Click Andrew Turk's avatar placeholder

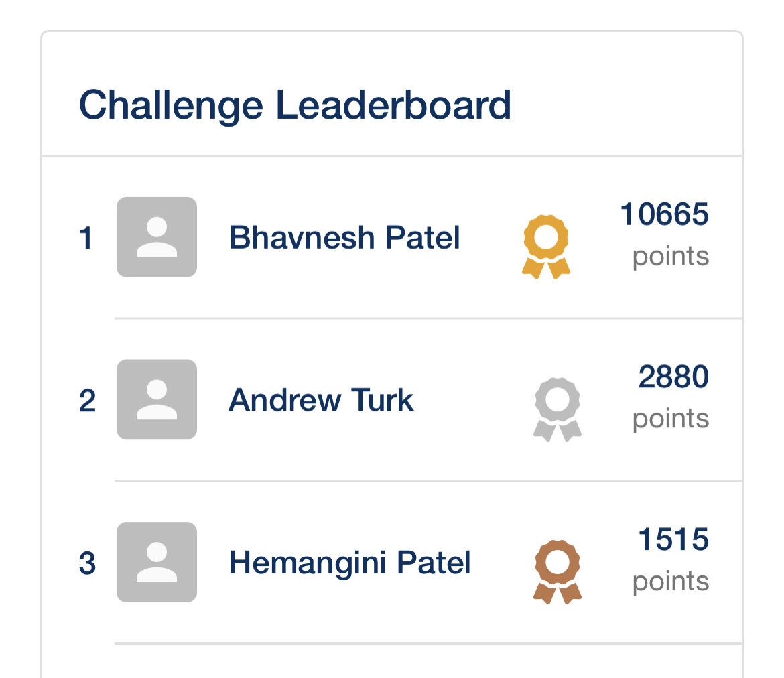[x=157, y=400]
